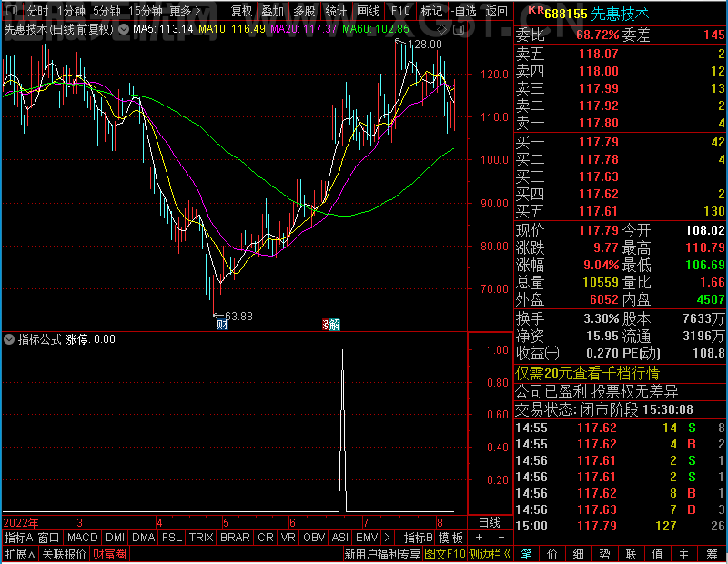This screenshot has width=728, height=564.
Task: Open dropdown beside 指标公式 涨停
Action: [9, 339]
